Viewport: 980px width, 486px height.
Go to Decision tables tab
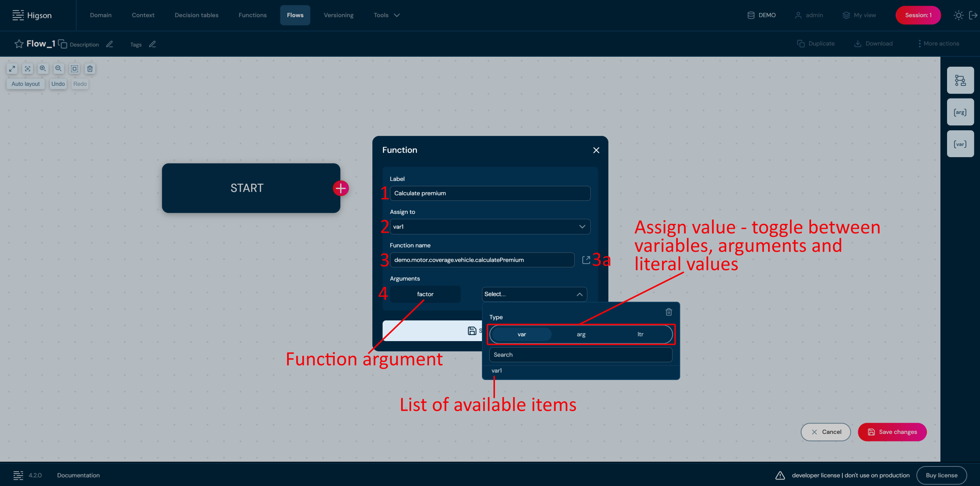point(197,15)
